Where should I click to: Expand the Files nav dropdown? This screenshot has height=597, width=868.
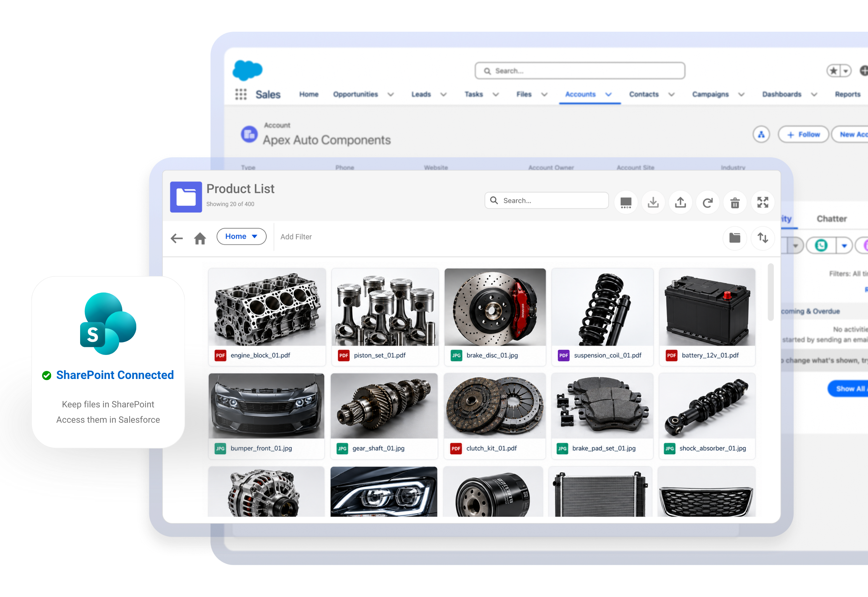pyautogui.click(x=544, y=94)
